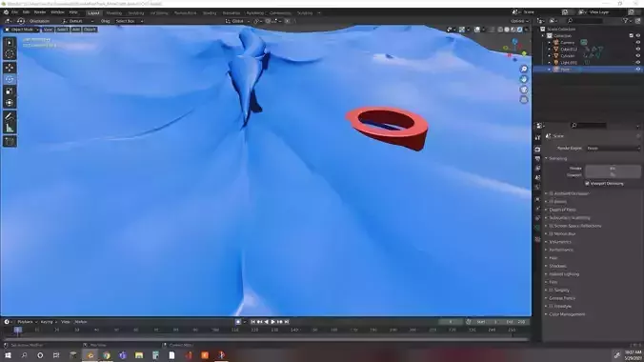Click the timeline Play button
The height and width of the screenshot is (362, 644).
coord(273,322)
